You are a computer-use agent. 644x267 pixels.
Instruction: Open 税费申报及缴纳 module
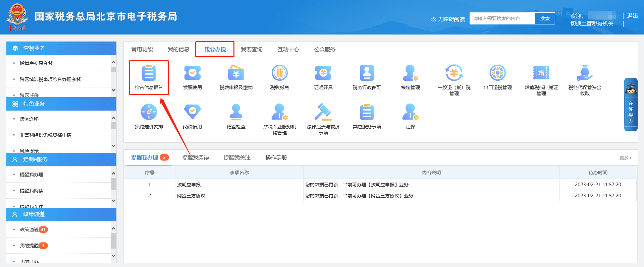(x=236, y=73)
